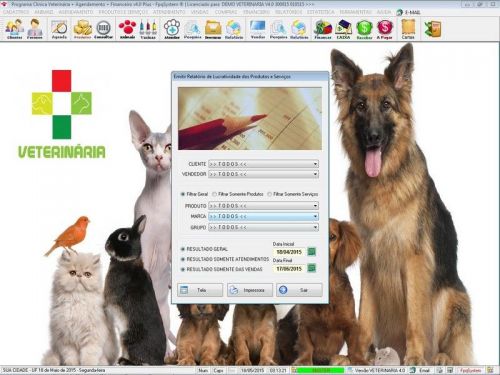Open Relatório icon next to yellow folder
500x375 pixels.
click(x=234, y=29)
